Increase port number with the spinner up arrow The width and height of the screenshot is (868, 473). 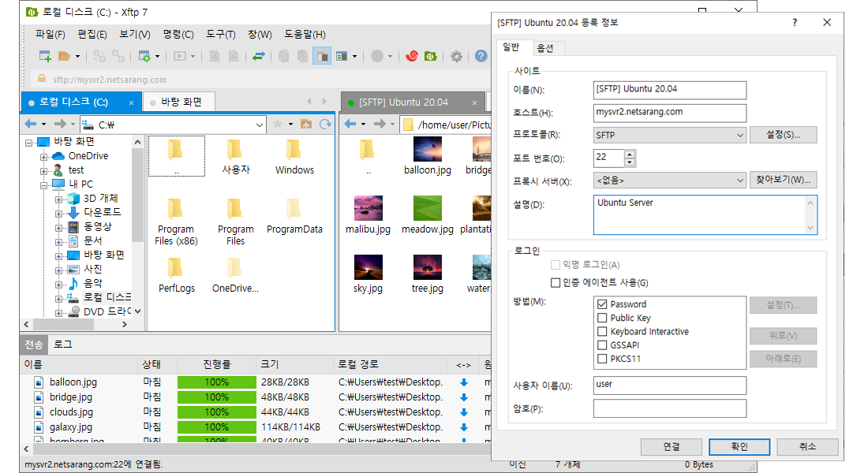click(x=630, y=155)
